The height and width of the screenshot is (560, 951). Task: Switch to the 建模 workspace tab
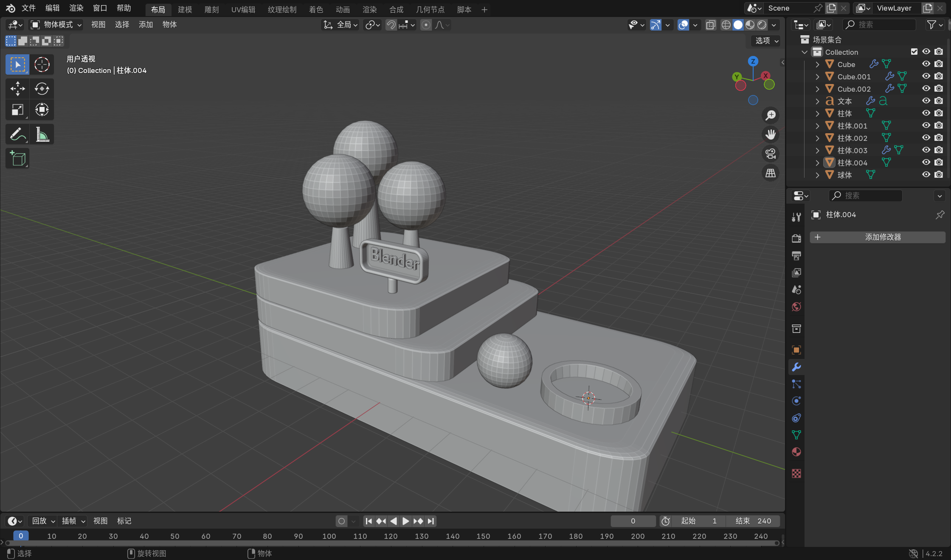[x=185, y=9]
